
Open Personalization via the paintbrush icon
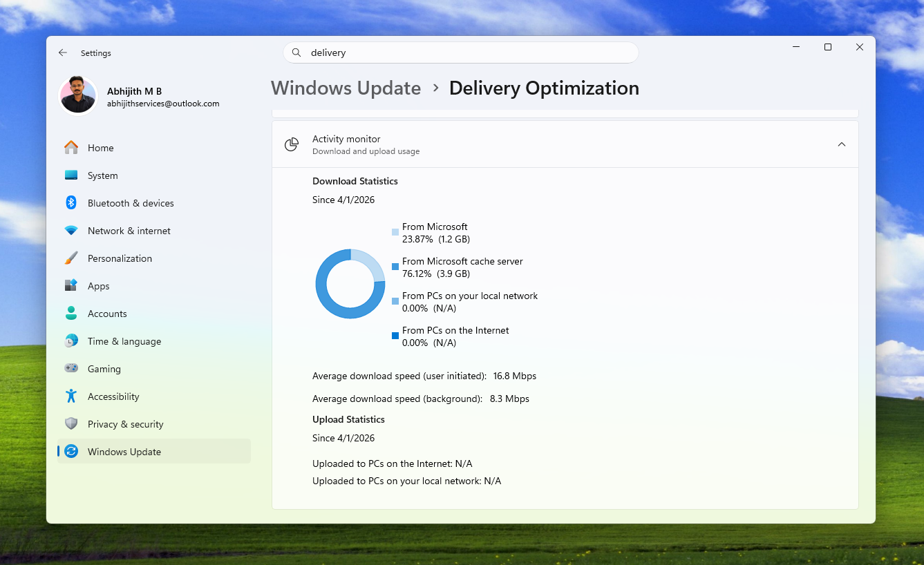(71, 258)
